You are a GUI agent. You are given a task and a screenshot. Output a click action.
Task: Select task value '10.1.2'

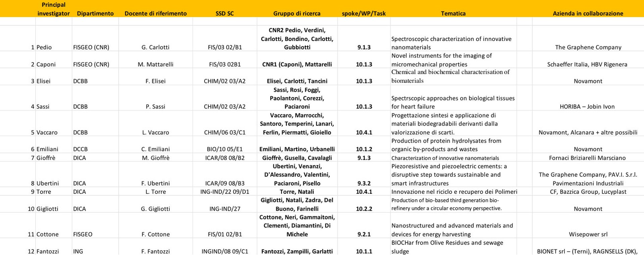364,149
